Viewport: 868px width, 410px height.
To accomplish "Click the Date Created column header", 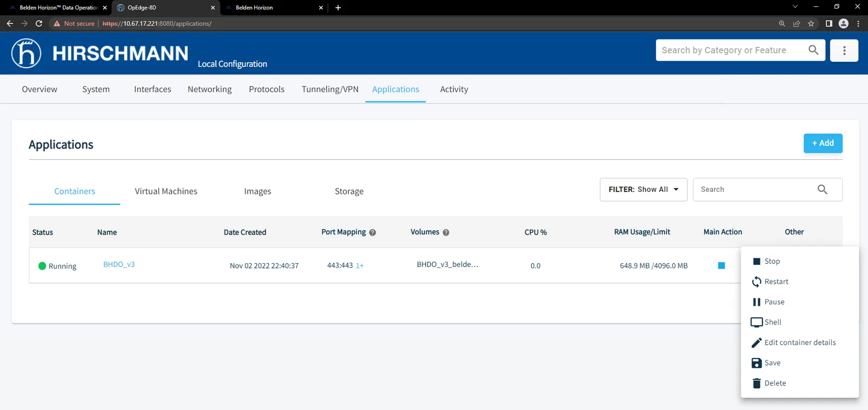I will (x=245, y=232).
